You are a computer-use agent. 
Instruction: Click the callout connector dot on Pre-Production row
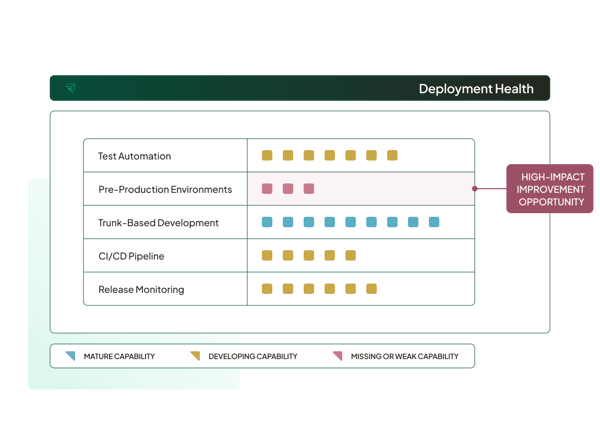(x=474, y=189)
